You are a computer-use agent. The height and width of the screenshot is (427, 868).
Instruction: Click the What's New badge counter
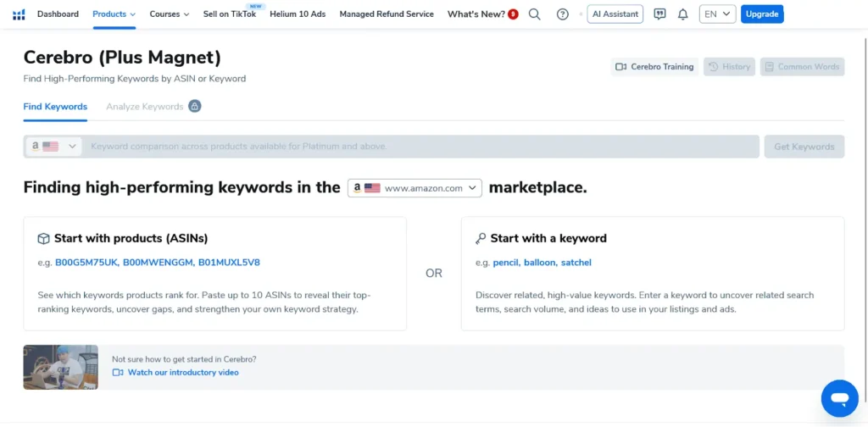[x=513, y=14]
